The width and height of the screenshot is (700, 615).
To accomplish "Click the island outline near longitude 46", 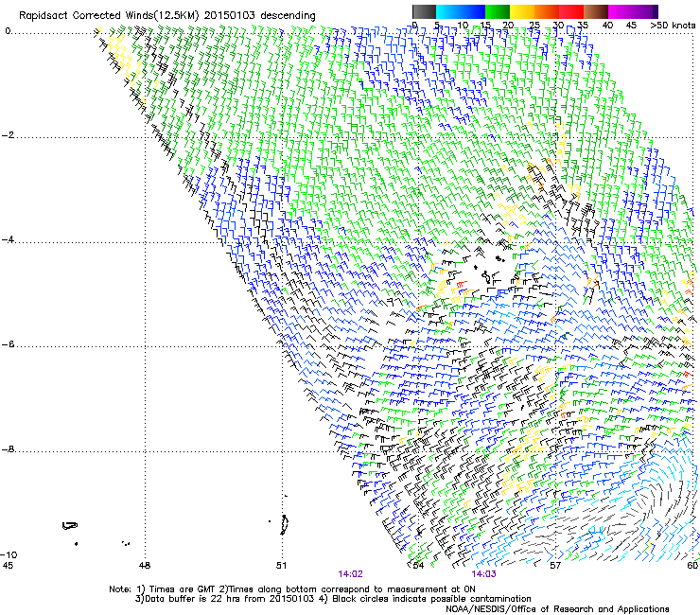I will (x=70, y=526).
